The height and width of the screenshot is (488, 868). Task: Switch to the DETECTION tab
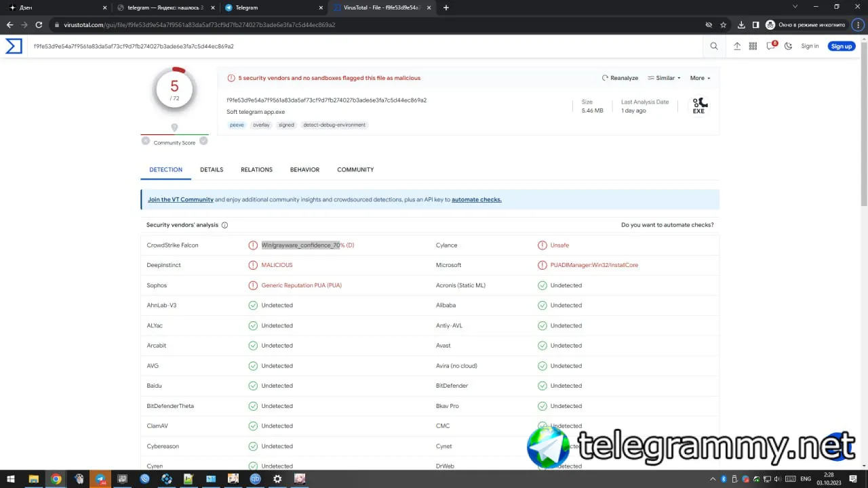166,169
